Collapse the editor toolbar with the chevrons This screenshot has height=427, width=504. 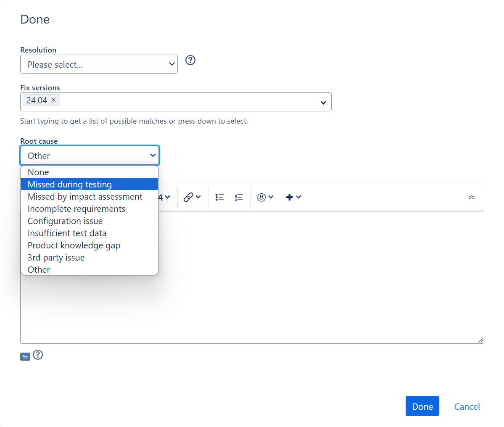(471, 197)
